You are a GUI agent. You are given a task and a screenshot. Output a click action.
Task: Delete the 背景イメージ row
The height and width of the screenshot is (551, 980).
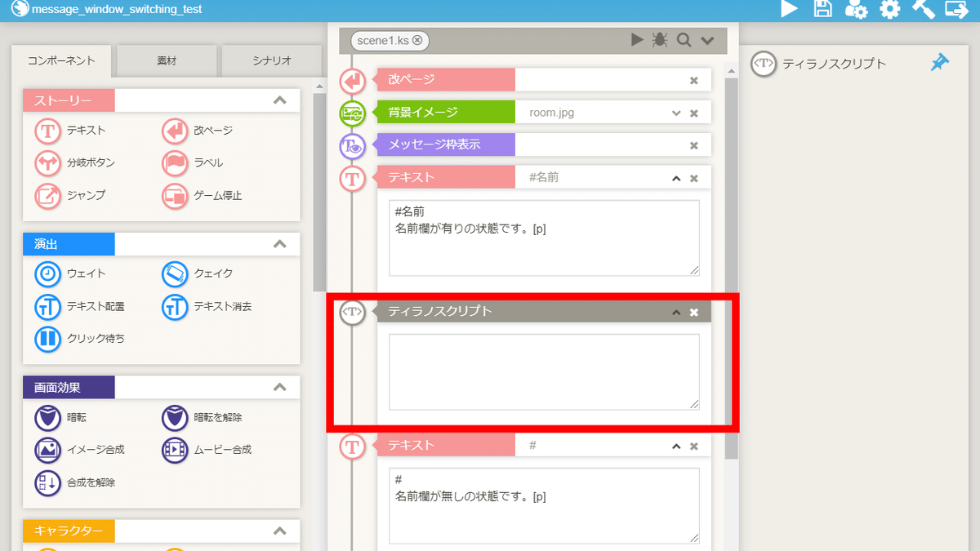coord(694,113)
